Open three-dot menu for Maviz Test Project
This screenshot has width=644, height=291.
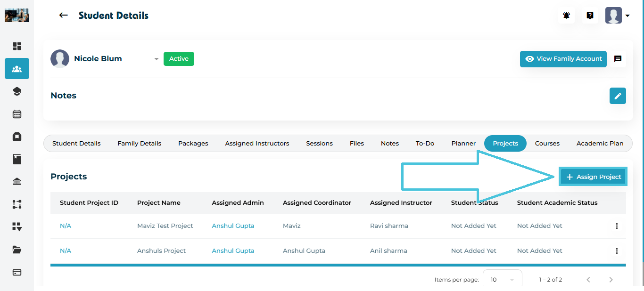pyautogui.click(x=617, y=226)
